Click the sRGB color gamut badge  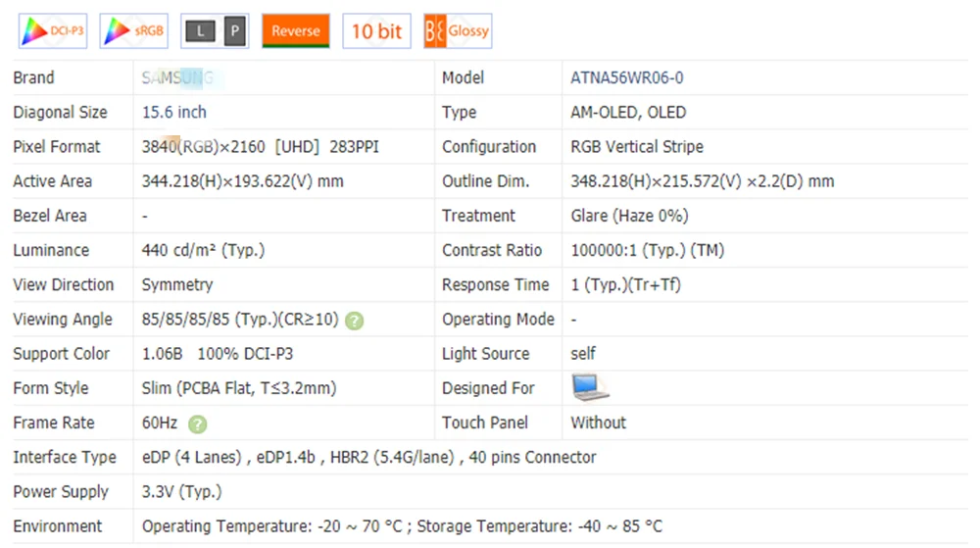coord(133,31)
